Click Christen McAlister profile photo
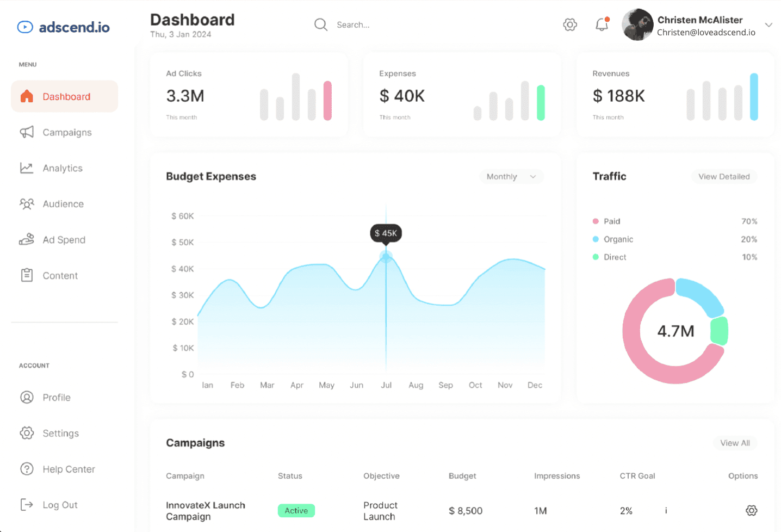The width and height of the screenshot is (781, 532). pyautogui.click(x=637, y=24)
